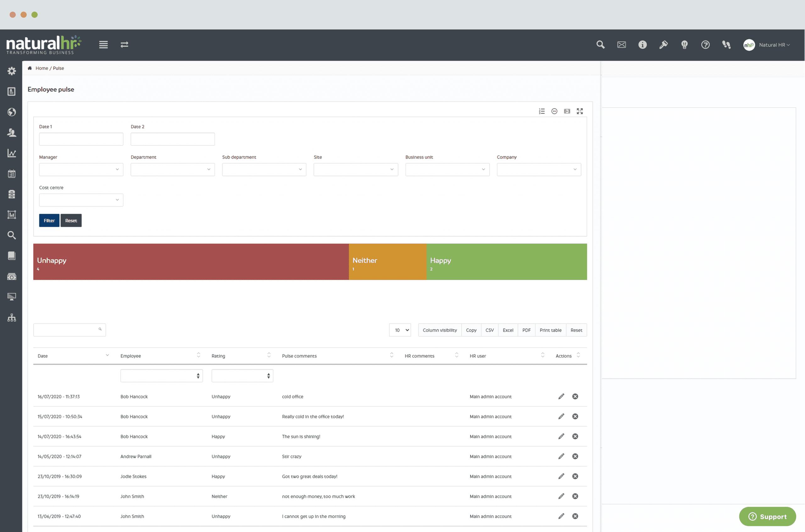The image size is (805, 532).
Task: Open the settings gear in sidebar
Action: pyautogui.click(x=12, y=71)
